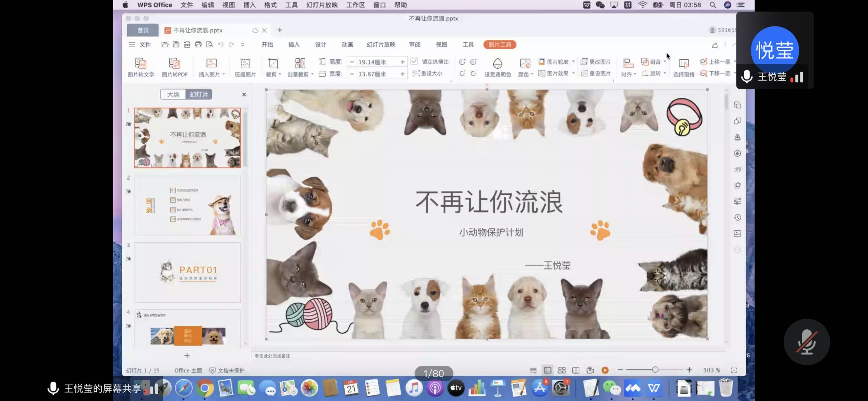The width and height of the screenshot is (868, 401).
Task: Click the 图片转文字 icon
Action: click(x=141, y=64)
